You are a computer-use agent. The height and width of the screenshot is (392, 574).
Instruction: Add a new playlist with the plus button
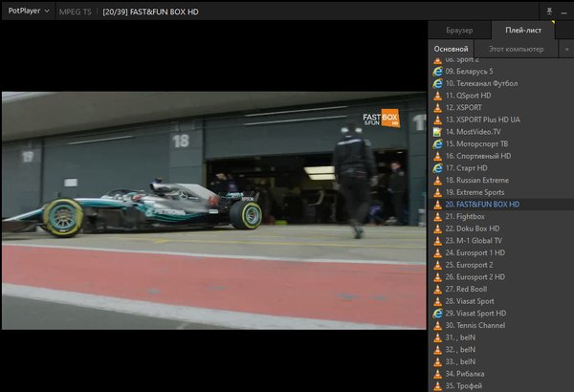click(x=566, y=49)
